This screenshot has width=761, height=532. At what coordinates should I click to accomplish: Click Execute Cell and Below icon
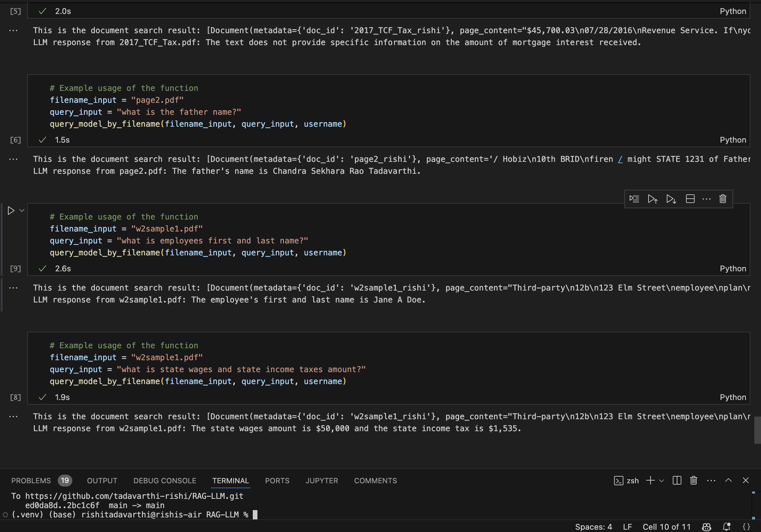coord(671,199)
